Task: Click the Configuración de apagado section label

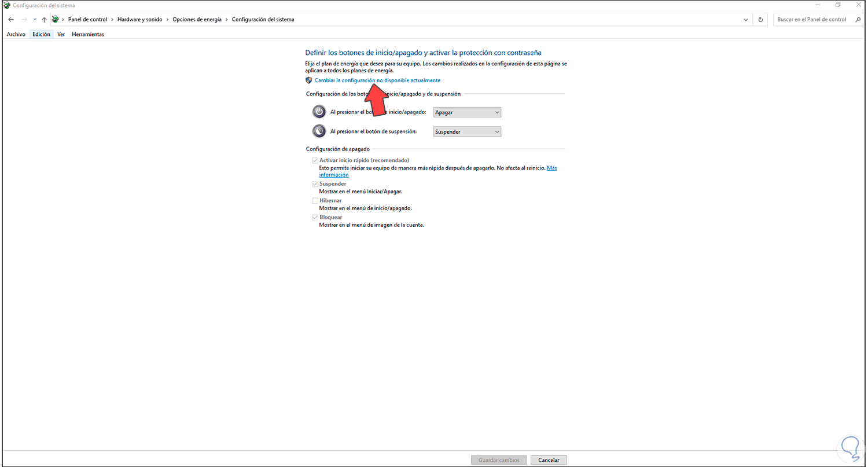Action: (338, 149)
